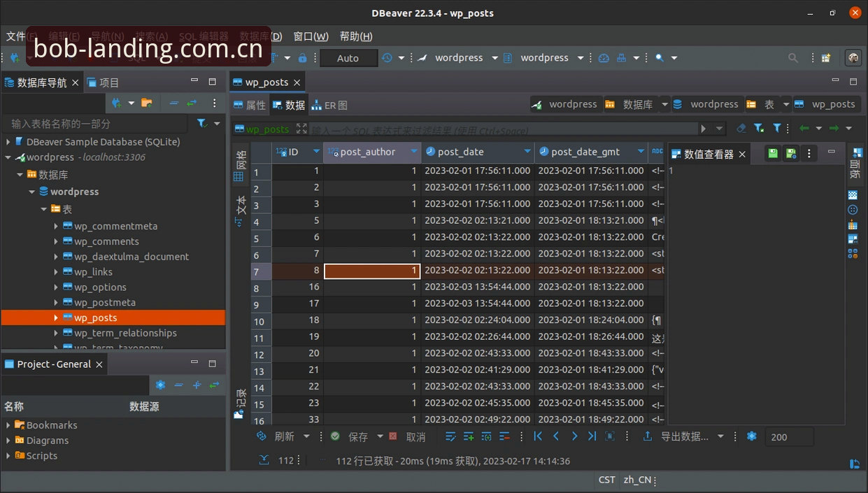Open the navigator filter funnel icon
This screenshot has width=868, height=493.
click(202, 123)
